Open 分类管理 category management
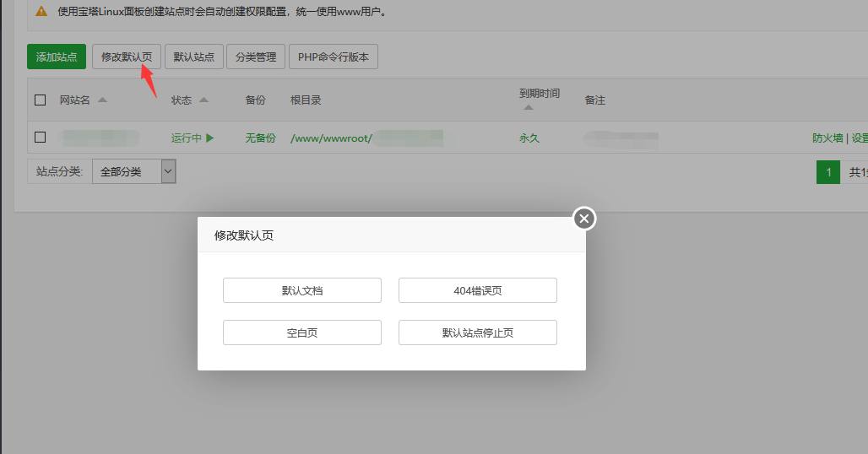 256,57
